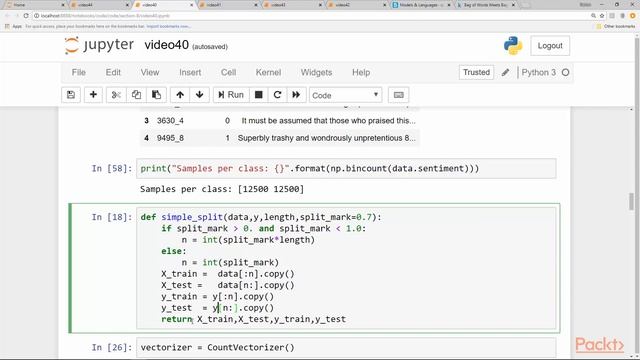The height and width of the screenshot is (360, 640).
Task: Switch to the video41 browser tab
Action: [x=229, y=5]
